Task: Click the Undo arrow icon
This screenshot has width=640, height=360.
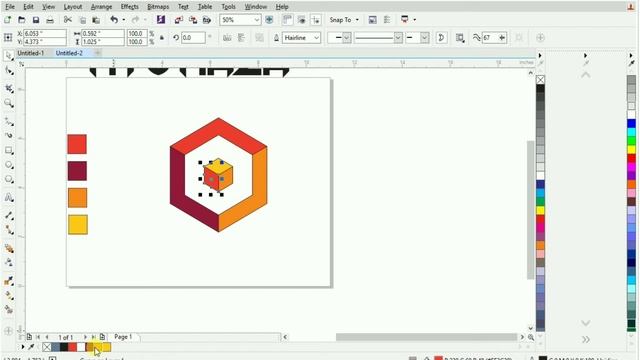Action: coord(114,20)
